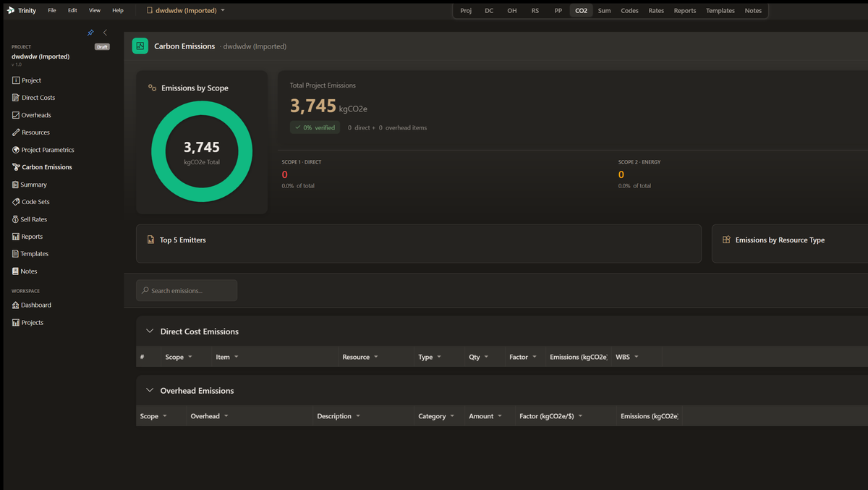Select the CO2 tab

pos(582,11)
